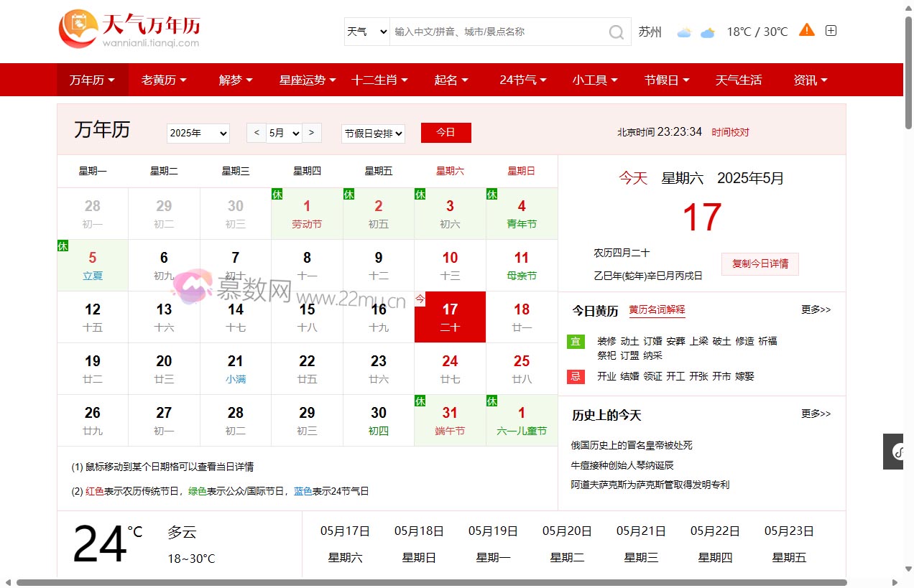
Task: Click the 复制今日详情 button
Action: click(760, 263)
